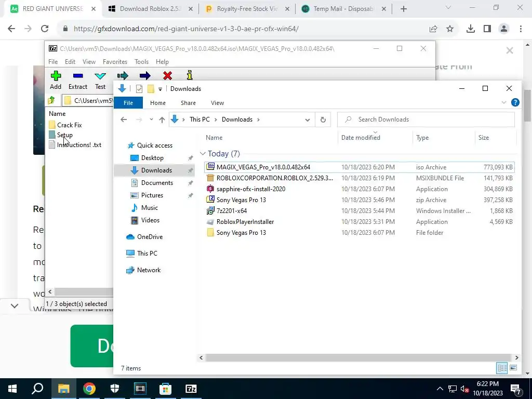The width and height of the screenshot is (532, 399).
Task: Switch to large thumbnails view icon
Action: tap(513, 368)
